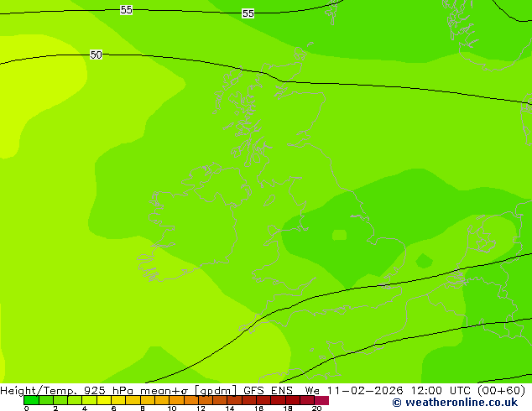Select the legend swatch starting at 14

click(x=234, y=400)
